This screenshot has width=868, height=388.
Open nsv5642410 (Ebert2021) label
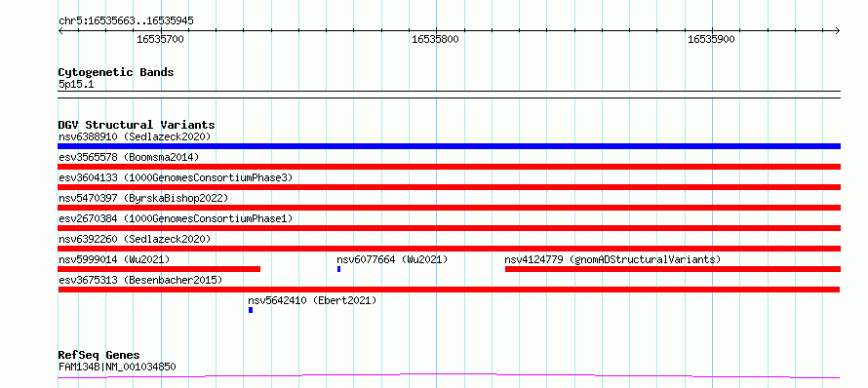(312, 300)
